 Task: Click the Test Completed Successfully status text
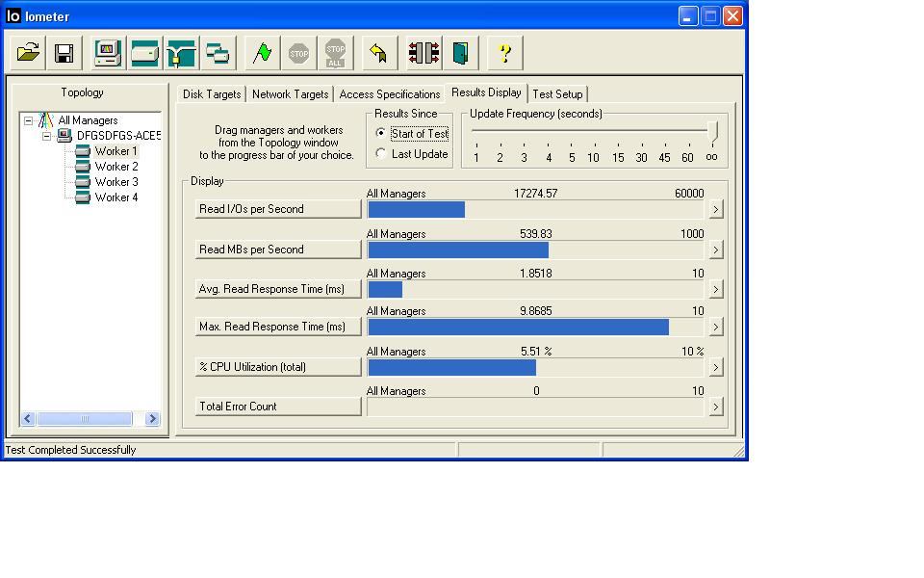(70, 450)
